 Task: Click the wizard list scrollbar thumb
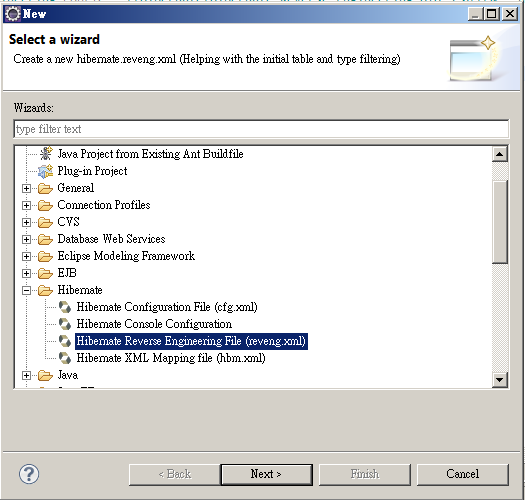click(x=500, y=222)
